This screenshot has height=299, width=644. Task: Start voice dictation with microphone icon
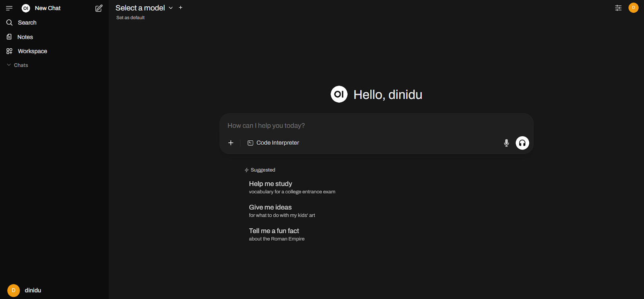pos(506,143)
